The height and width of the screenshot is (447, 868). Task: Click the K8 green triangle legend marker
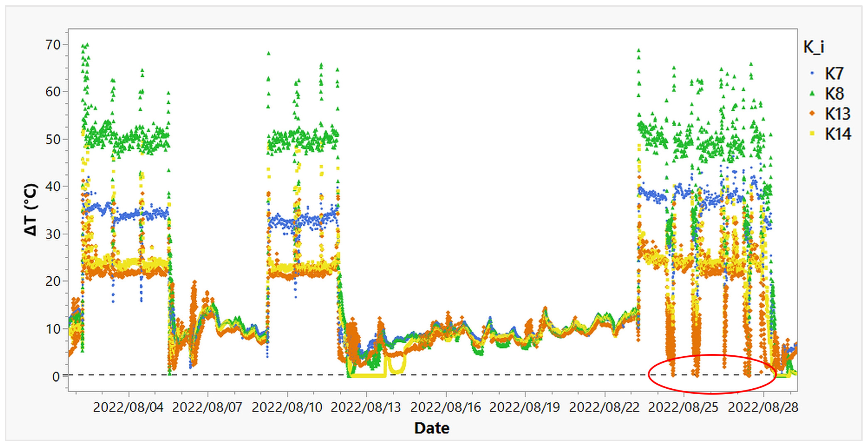coord(812,93)
